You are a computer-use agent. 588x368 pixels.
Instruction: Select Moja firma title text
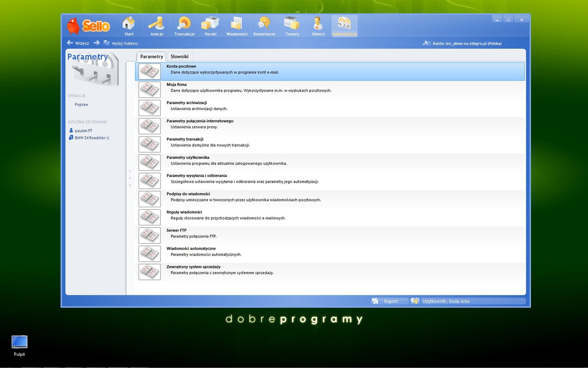(176, 84)
